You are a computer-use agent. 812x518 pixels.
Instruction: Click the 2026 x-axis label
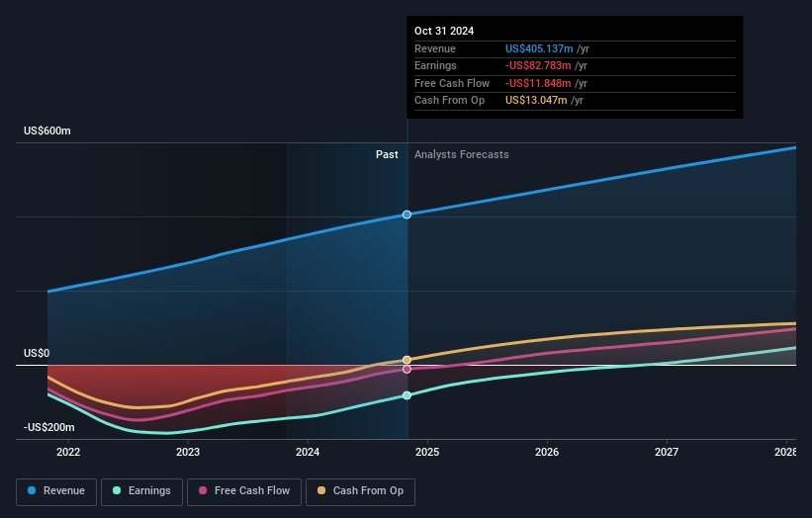tap(547, 453)
